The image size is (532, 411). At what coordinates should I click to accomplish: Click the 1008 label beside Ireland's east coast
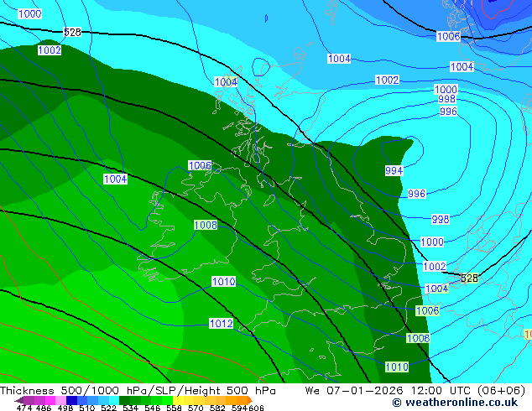pyautogui.click(x=206, y=225)
